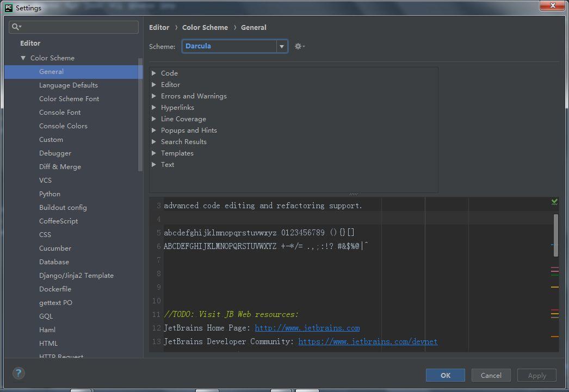Screen dimensions: 569x392
Task: Click the Cancel button
Action: click(x=491, y=375)
